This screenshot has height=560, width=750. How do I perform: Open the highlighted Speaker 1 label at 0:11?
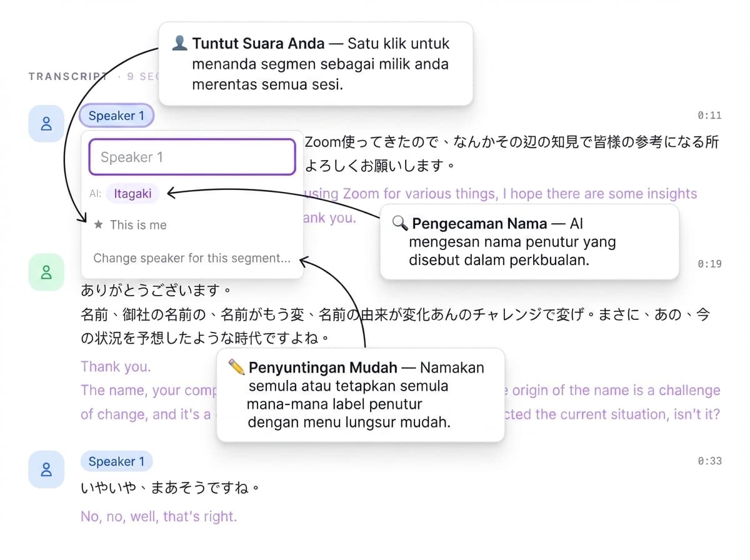[116, 116]
